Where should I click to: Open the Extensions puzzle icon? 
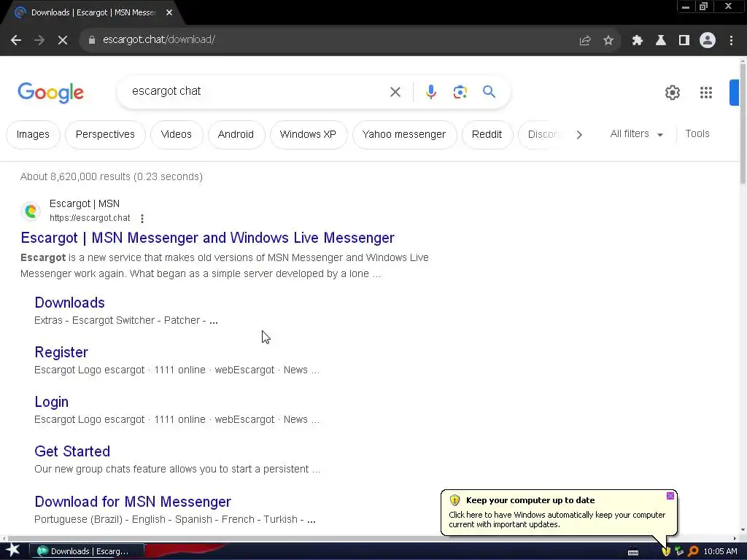coord(638,41)
